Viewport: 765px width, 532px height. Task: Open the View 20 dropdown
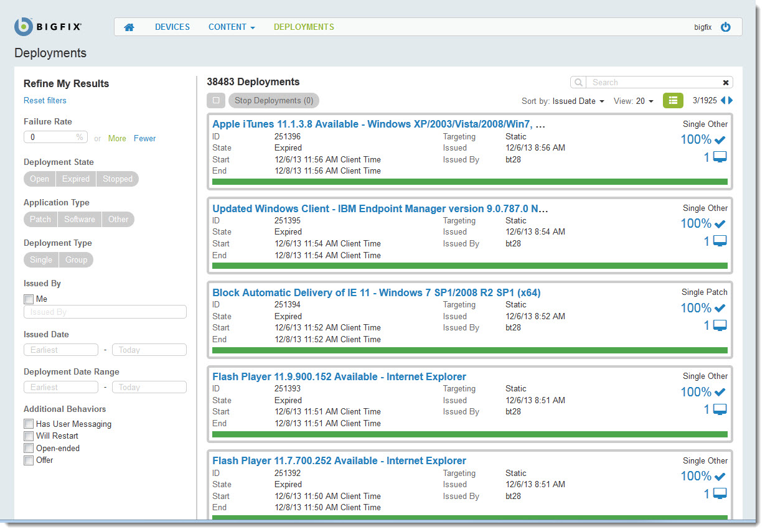pos(644,101)
